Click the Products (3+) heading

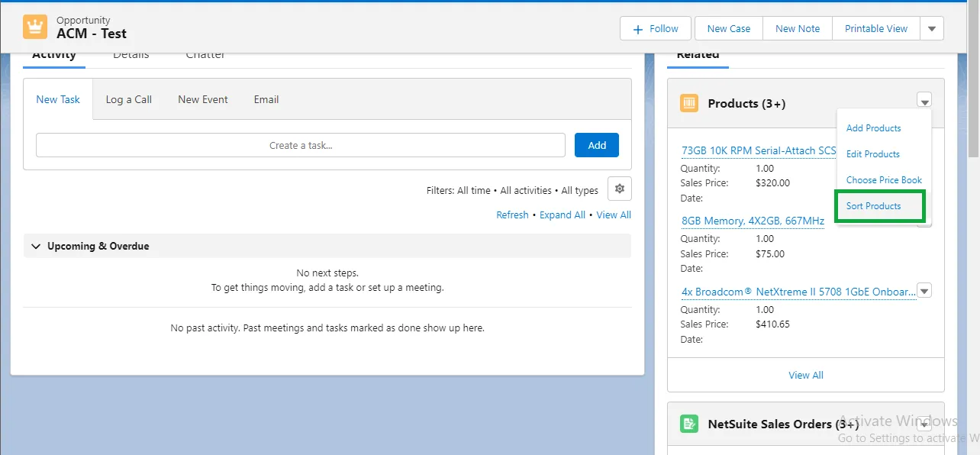click(x=746, y=103)
